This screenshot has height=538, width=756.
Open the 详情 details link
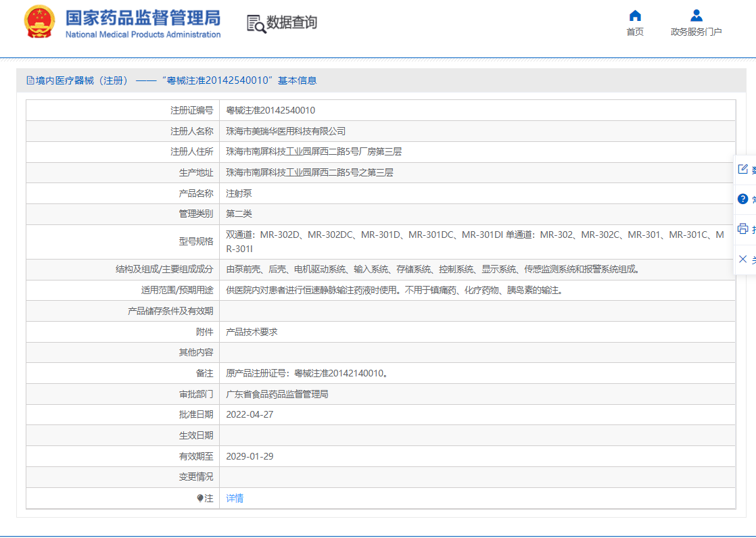tap(235, 498)
